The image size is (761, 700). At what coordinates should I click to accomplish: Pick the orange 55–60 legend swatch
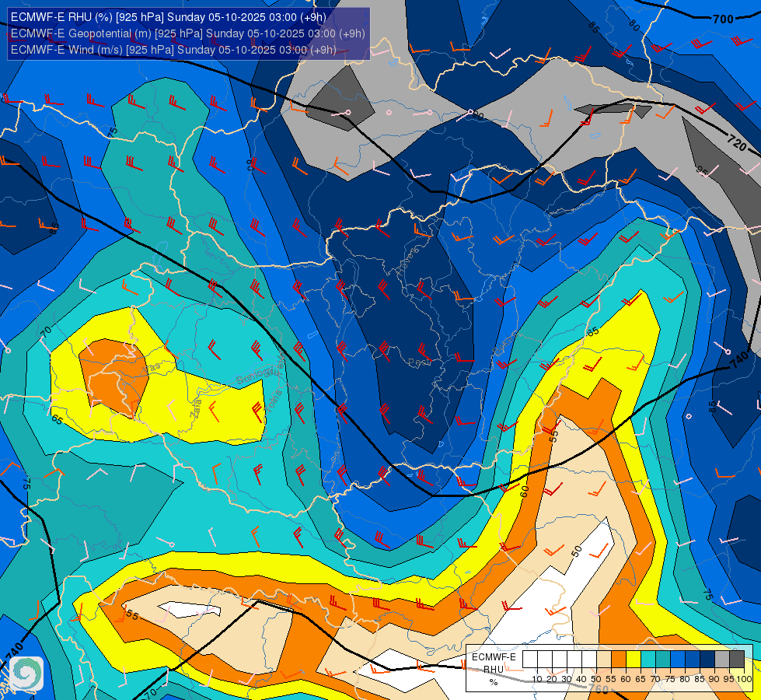[619, 659]
